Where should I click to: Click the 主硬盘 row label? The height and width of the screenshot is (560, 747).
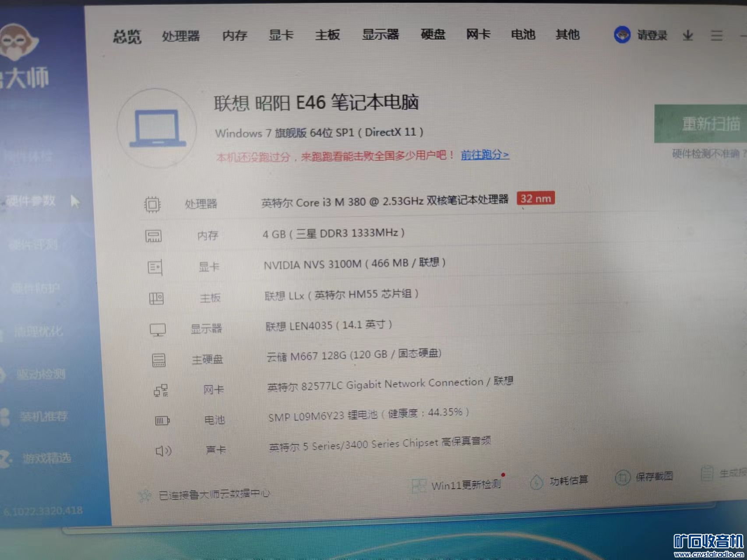[x=207, y=360]
